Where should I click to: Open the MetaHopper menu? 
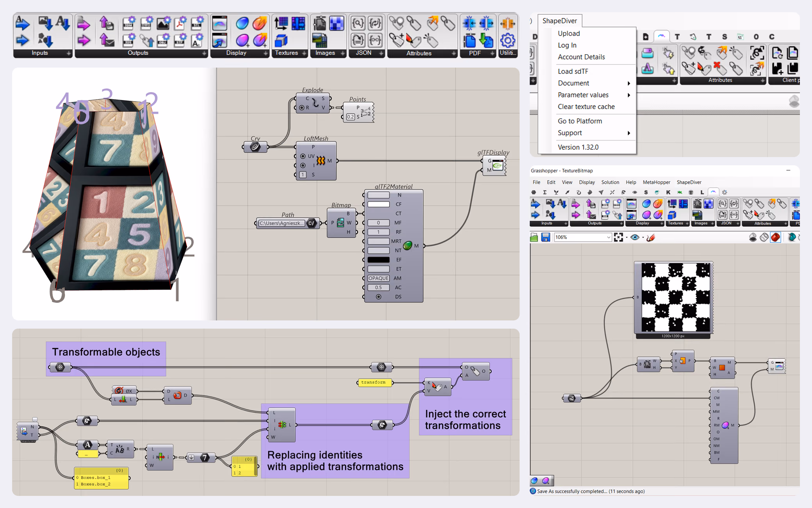click(656, 182)
